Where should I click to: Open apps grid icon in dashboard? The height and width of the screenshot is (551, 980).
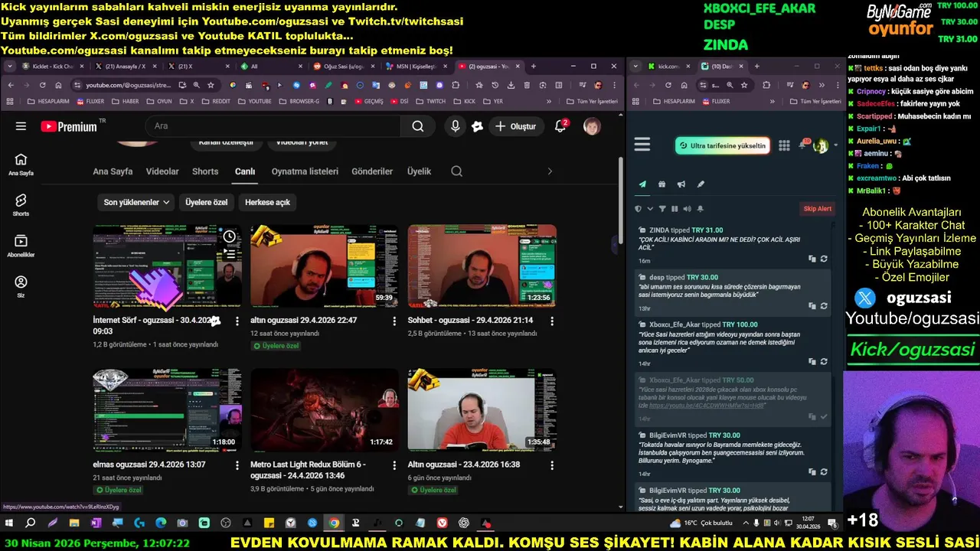click(784, 145)
